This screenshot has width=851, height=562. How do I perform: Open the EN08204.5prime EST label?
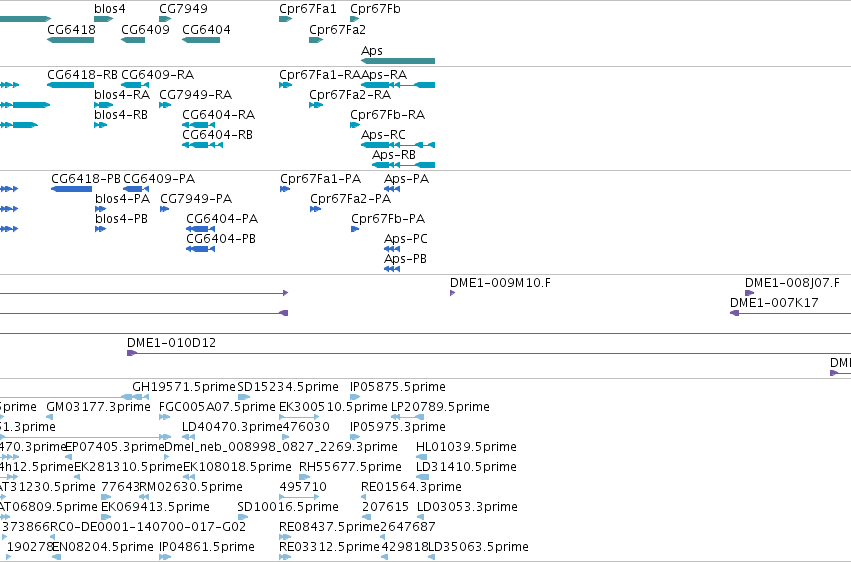click(x=103, y=547)
